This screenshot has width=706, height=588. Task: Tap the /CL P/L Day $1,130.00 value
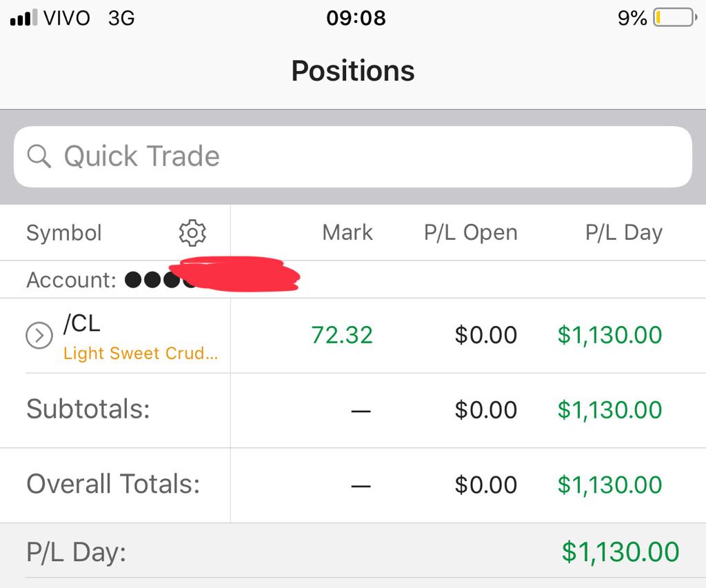click(609, 335)
